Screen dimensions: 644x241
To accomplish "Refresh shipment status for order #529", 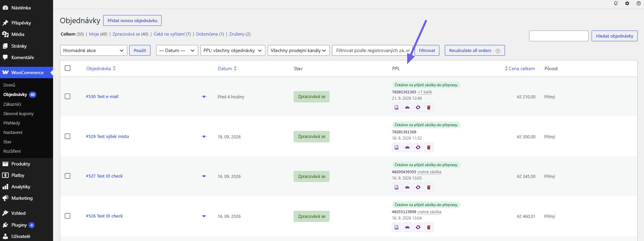I will 418,147.
